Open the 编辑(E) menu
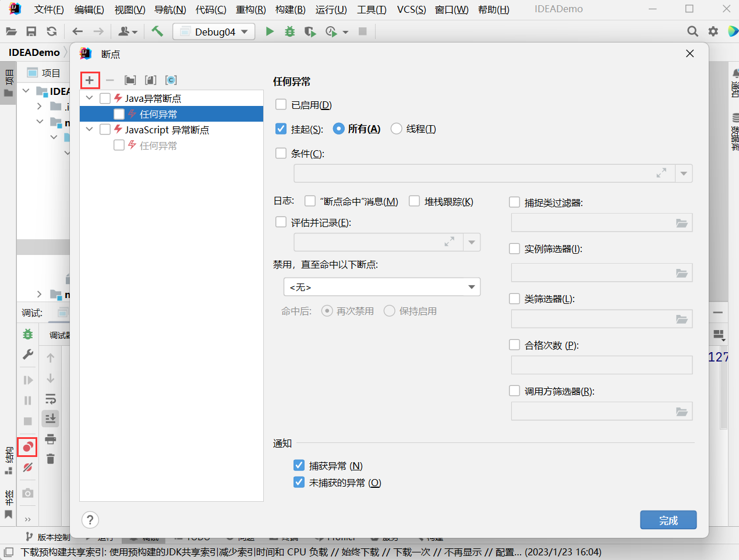 [89, 9]
